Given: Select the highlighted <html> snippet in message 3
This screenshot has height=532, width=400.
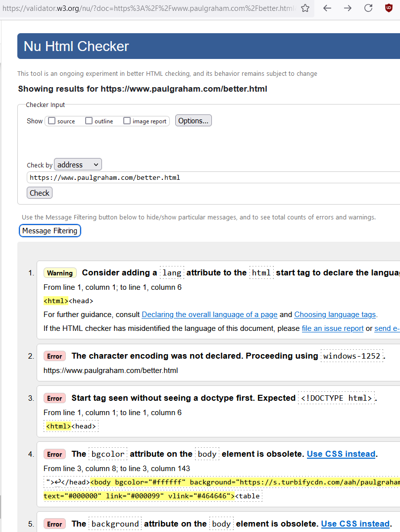Looking at the screenshot, I should (x=58, y=426).
